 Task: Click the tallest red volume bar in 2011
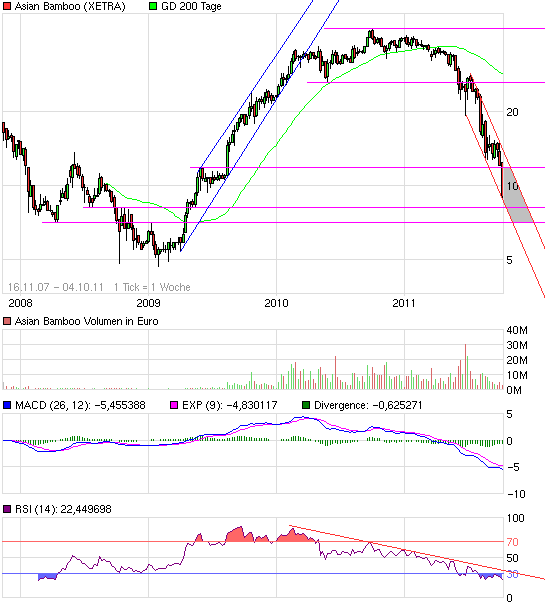click(465, 366)
